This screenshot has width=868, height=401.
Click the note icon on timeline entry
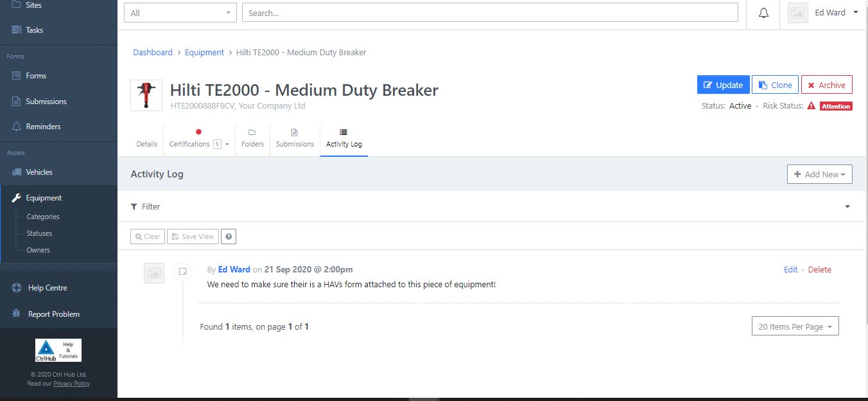183,272
